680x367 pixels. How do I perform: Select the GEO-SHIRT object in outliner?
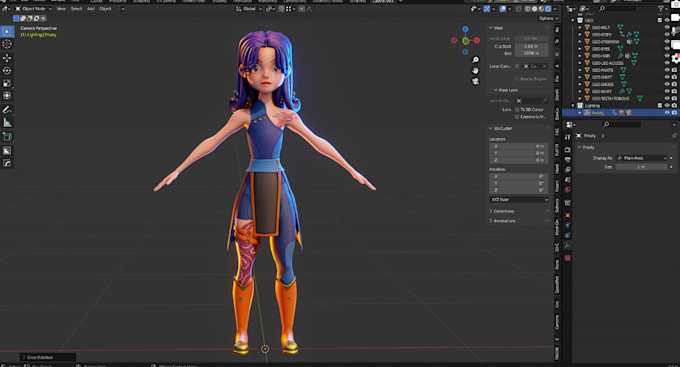tap(602, 77)
